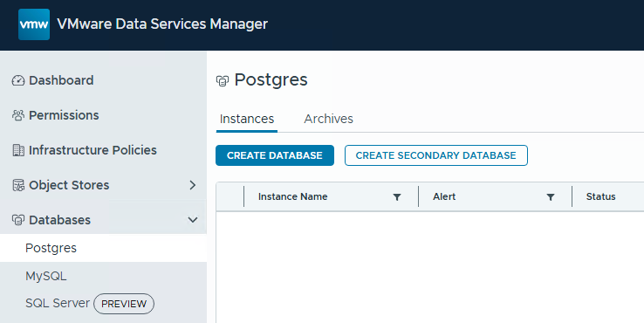Viewport: 644px width, 323px height.
Task: Click the VMware vmw logo icon
Action: [34, 24]
